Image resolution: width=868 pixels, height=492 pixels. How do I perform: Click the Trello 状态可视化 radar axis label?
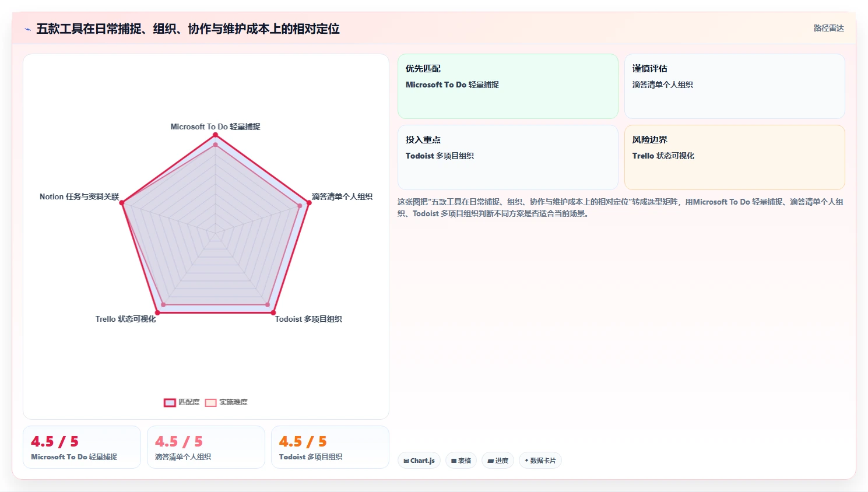point(125,319)
